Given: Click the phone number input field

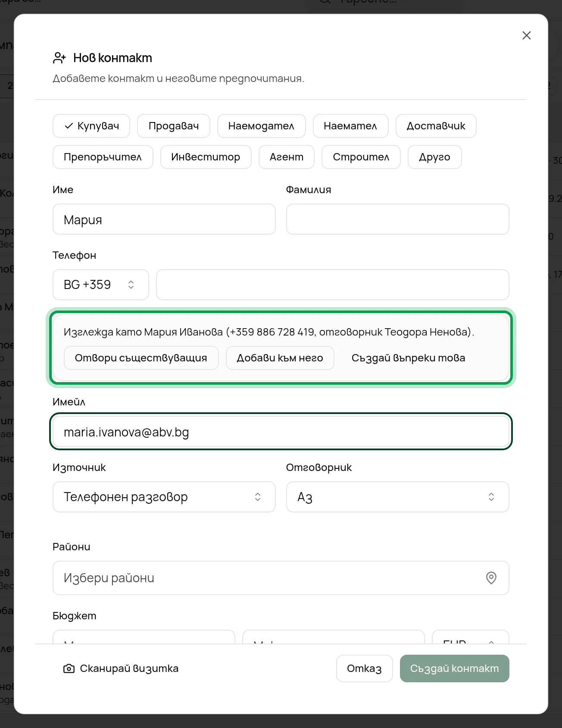Looking at the screenshot, I should point(332,285).
